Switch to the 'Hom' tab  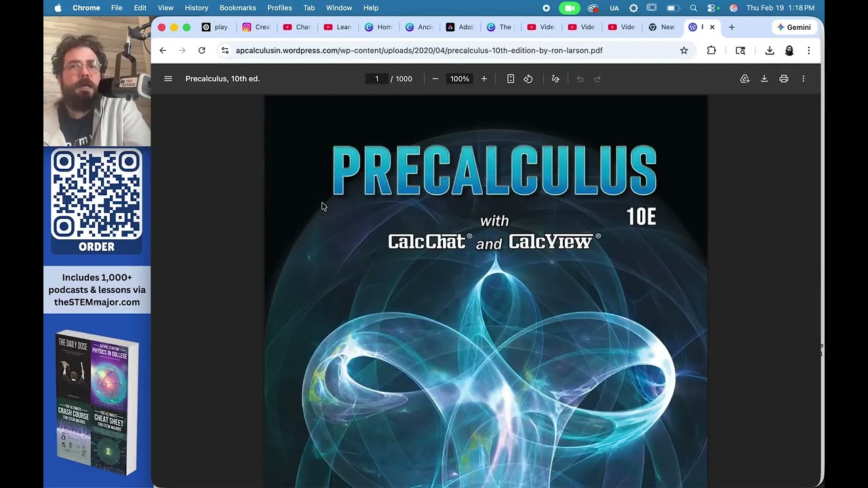point(378,27)
